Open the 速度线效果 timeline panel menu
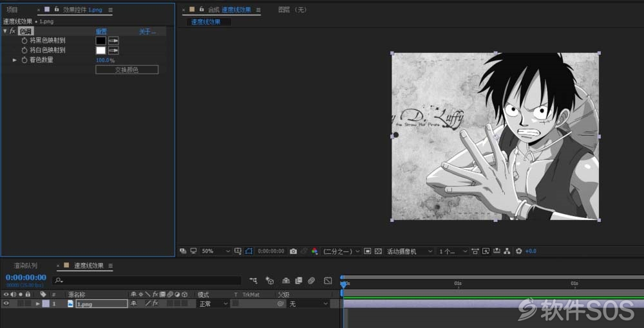The height and width of the screenshot is (328, 644). coord(111,266)
